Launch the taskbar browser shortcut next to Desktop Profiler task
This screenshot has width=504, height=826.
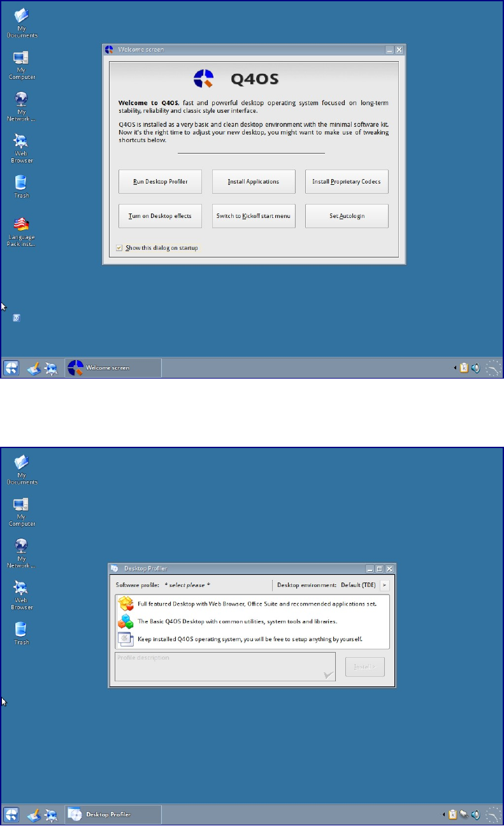[x=52, y=815]
